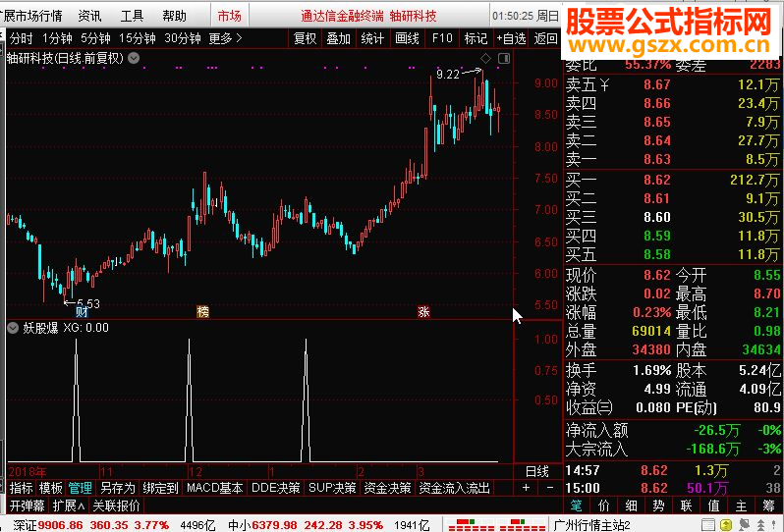
Task: Click 另存为 save-as option
Action: click(x=118, y=488)
